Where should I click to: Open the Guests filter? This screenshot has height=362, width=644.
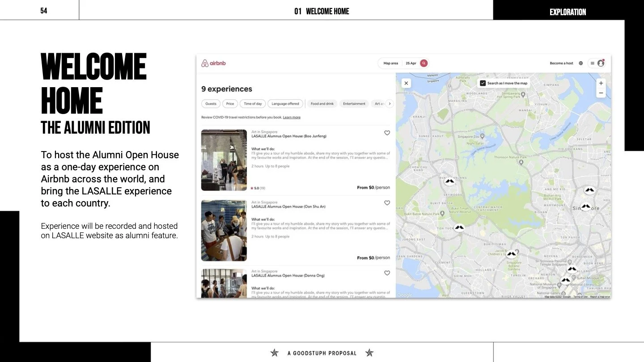[211, 104]
